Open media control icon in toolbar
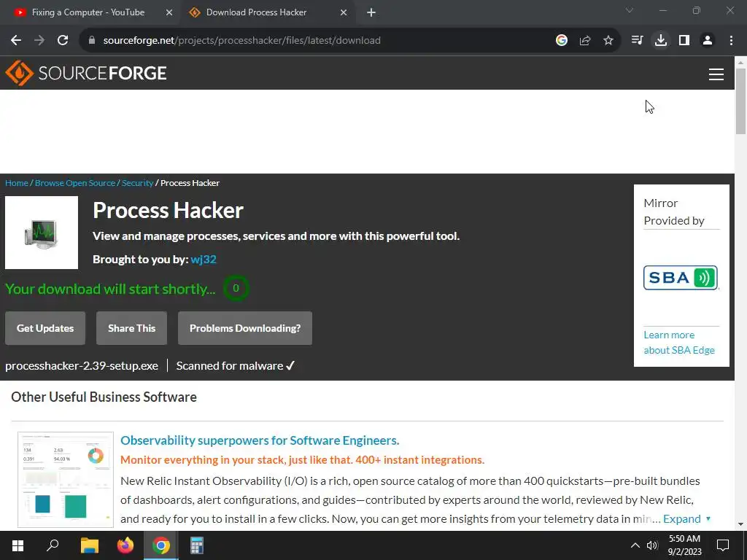This screenshot has width=747, height=560. (637, 41)
